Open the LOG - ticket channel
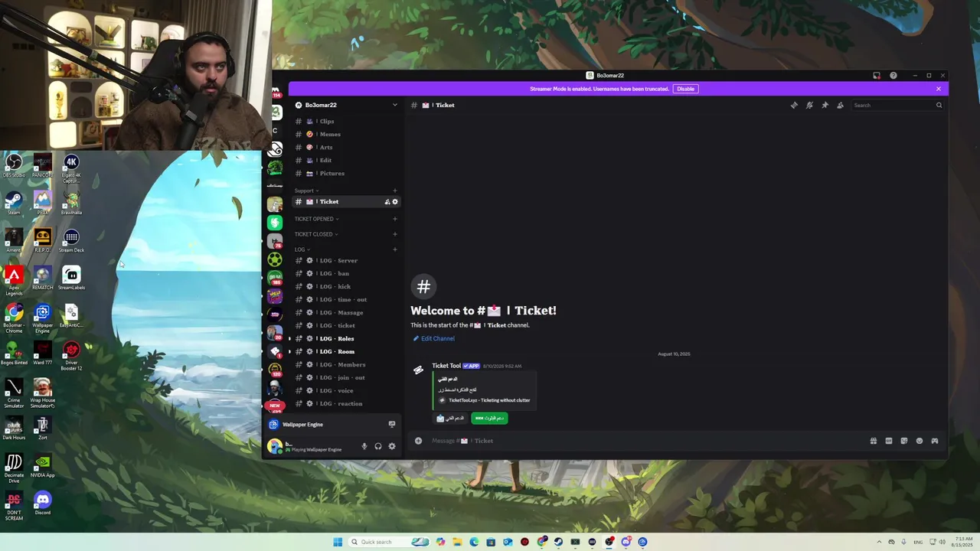The height and width of the screenshot is (551, 980). (345, 325)
